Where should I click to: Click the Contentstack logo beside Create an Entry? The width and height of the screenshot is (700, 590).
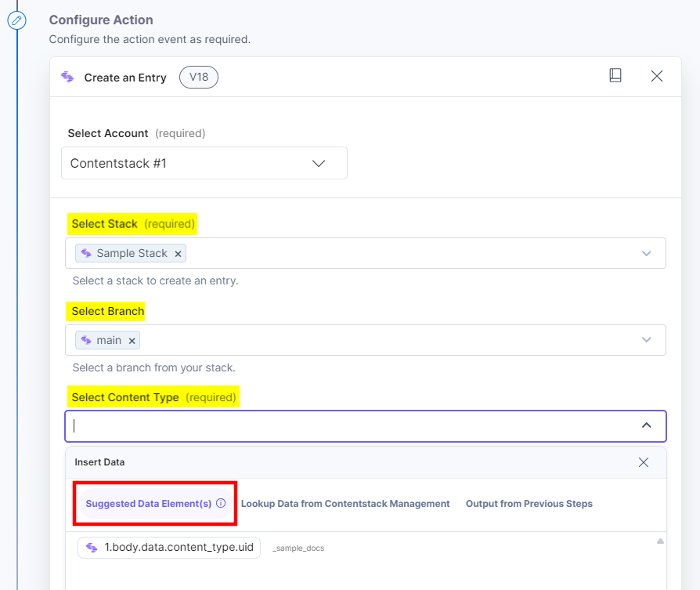coord(67,77)
